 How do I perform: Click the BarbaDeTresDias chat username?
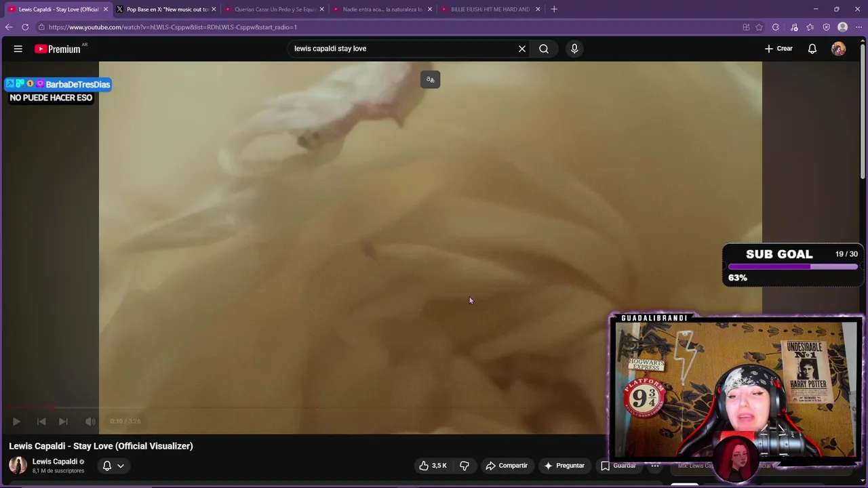pyautogui.click(x=78, y=84)
